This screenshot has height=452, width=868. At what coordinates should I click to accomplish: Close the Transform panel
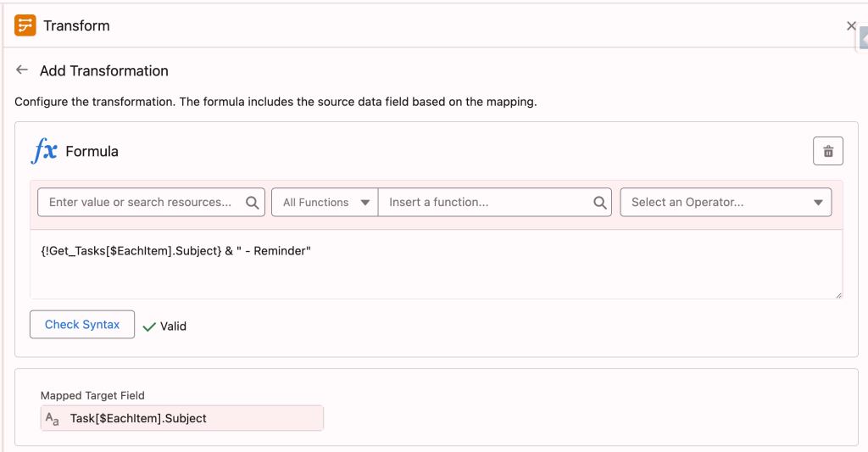pos(851,26)
